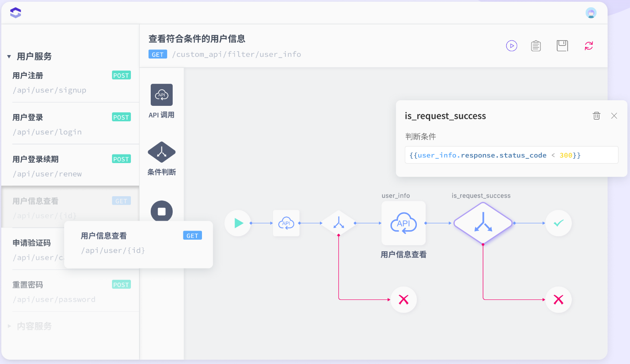Select the stop/end node tool in palette
This screenshot has width=630, height=364.
point(161,211)
